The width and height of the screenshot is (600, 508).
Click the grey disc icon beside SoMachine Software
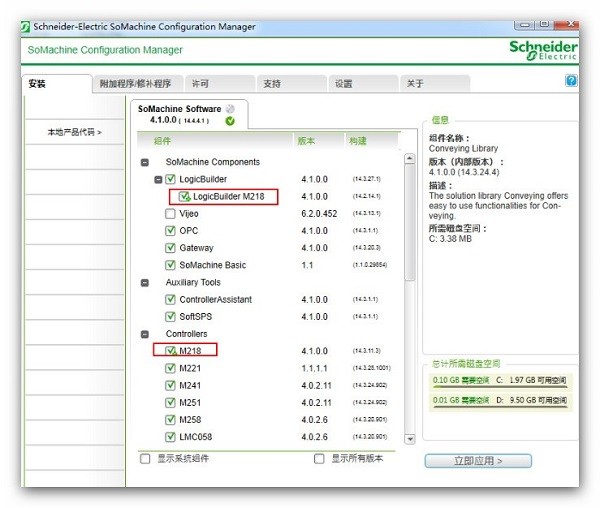pos(230,109)
